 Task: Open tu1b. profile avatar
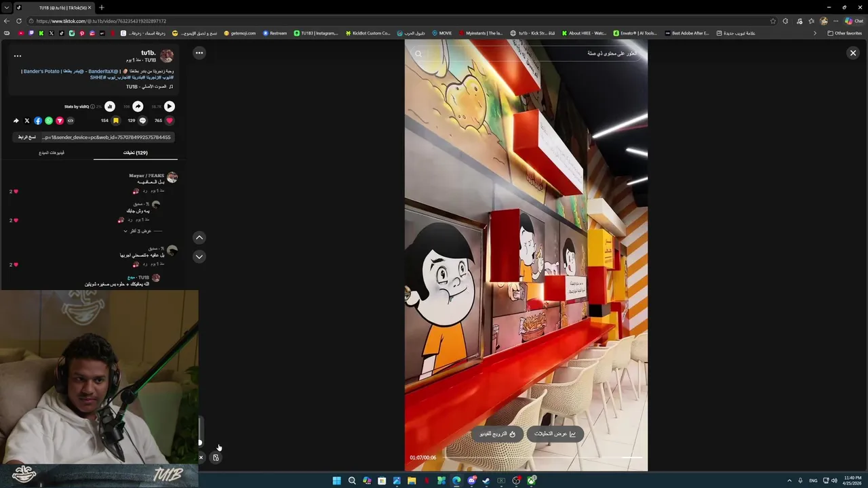tap(167, 56)
